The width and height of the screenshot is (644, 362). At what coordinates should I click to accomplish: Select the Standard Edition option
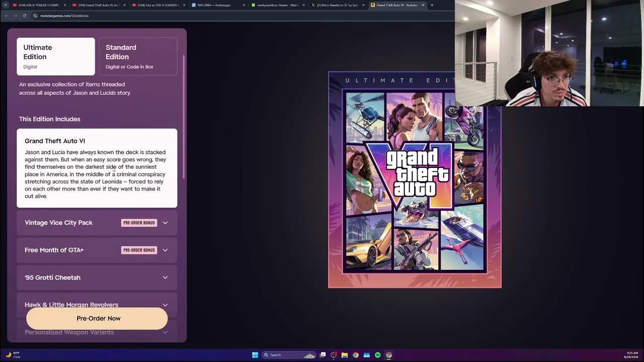pyautogui.click(x=138, y=56)
